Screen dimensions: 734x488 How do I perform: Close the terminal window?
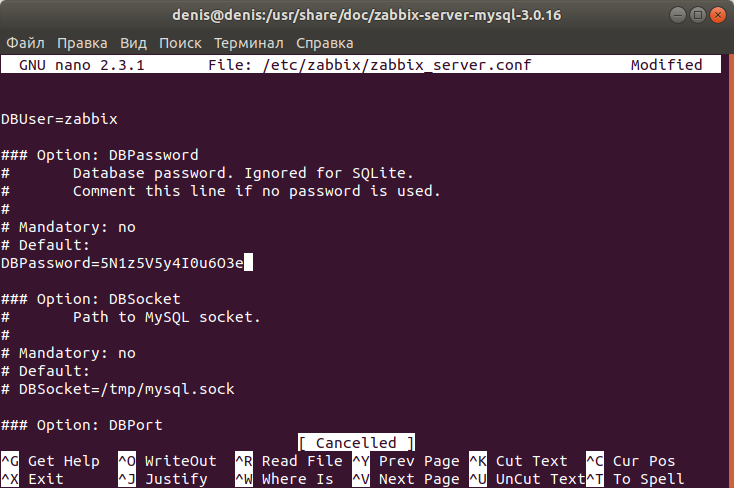[717, 15]
